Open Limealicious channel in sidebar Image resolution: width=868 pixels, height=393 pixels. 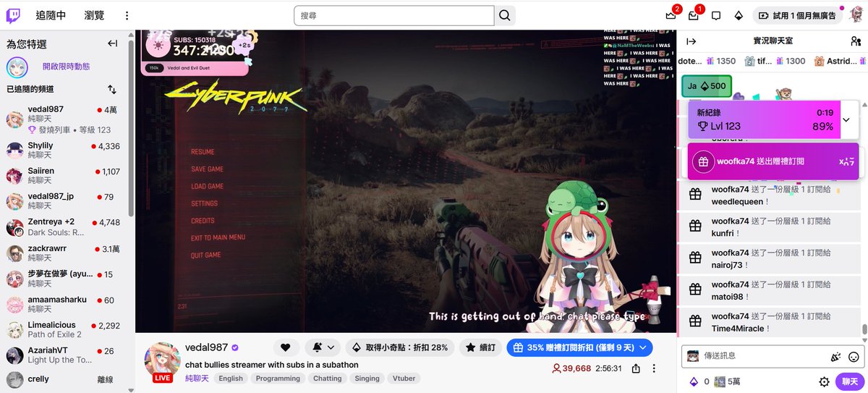pyautogui.click(x=65, y=330)
